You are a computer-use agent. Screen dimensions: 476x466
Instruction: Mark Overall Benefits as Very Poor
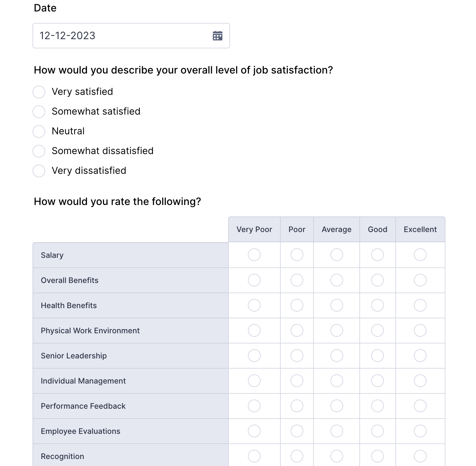coord(254,280)
